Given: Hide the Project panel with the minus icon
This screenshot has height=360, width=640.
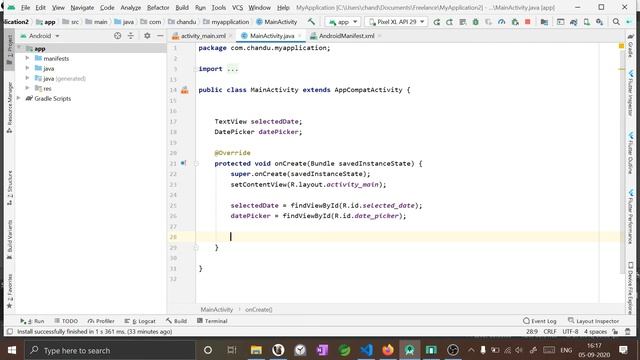Looking at the screenshot, I should click(x=160, y=36).
